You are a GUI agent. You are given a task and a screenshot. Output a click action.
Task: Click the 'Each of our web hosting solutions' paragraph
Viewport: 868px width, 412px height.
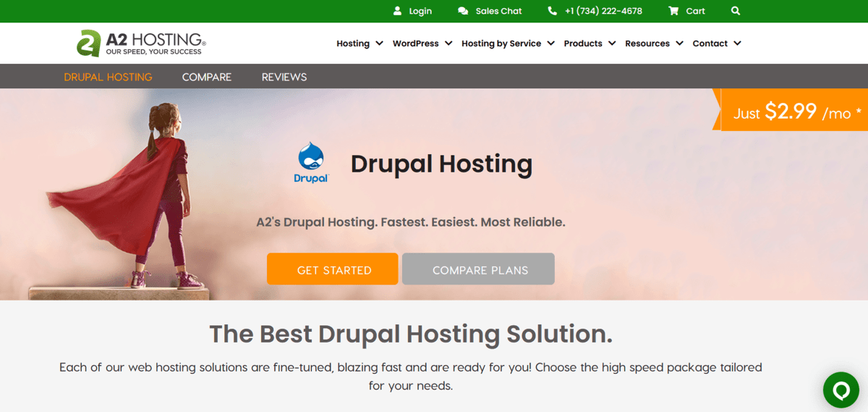tap(411, 377)
